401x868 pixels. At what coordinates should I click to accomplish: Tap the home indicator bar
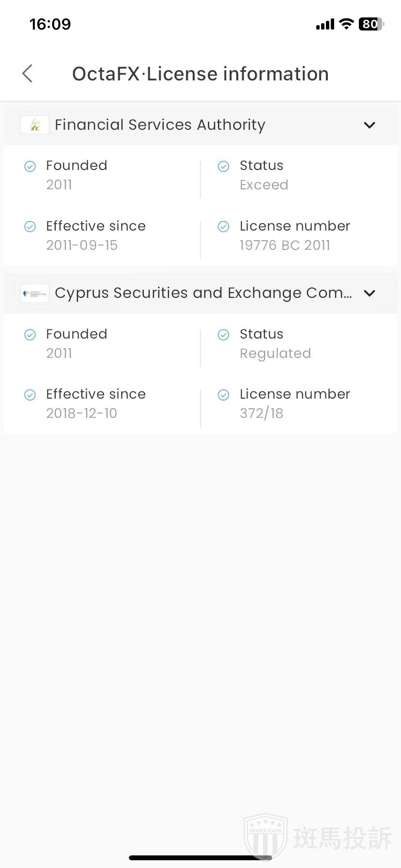click(200, 858)
